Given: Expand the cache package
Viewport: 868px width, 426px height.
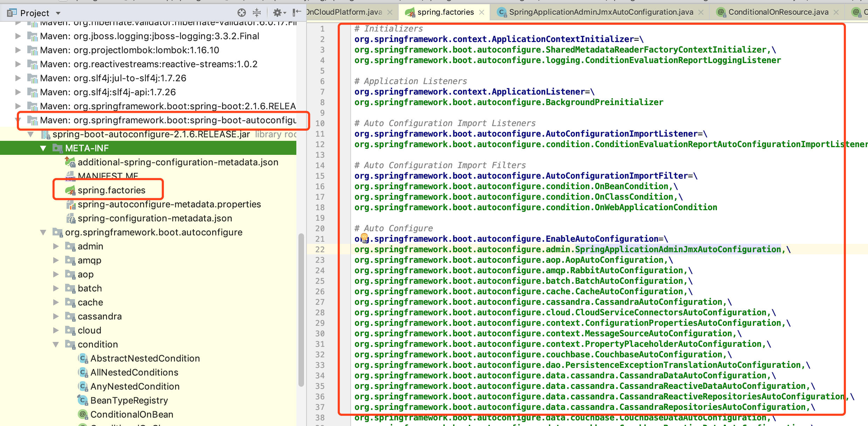Looking at the screenshot, I should pos(56,302).
